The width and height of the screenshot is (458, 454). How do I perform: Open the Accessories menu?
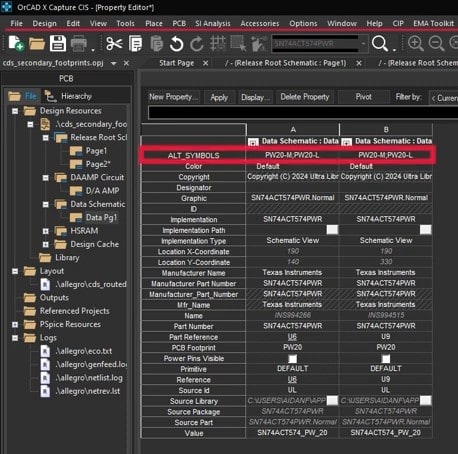pyautogui.click(x=260, y=23)
